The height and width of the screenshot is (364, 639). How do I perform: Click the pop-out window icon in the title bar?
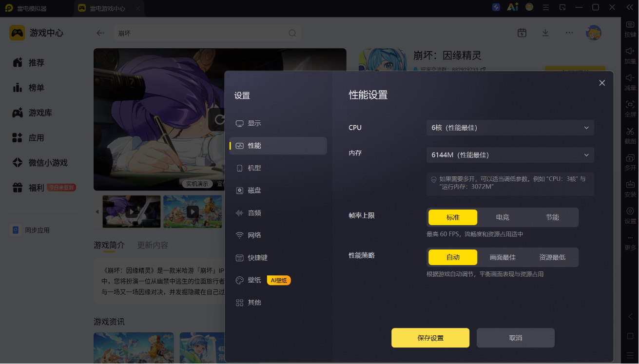(x=562, y=7)
